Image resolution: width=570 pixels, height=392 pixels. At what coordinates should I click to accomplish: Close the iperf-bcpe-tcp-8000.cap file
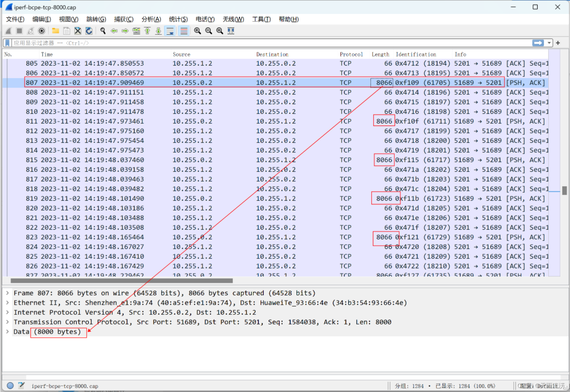[x=78, y=31]
